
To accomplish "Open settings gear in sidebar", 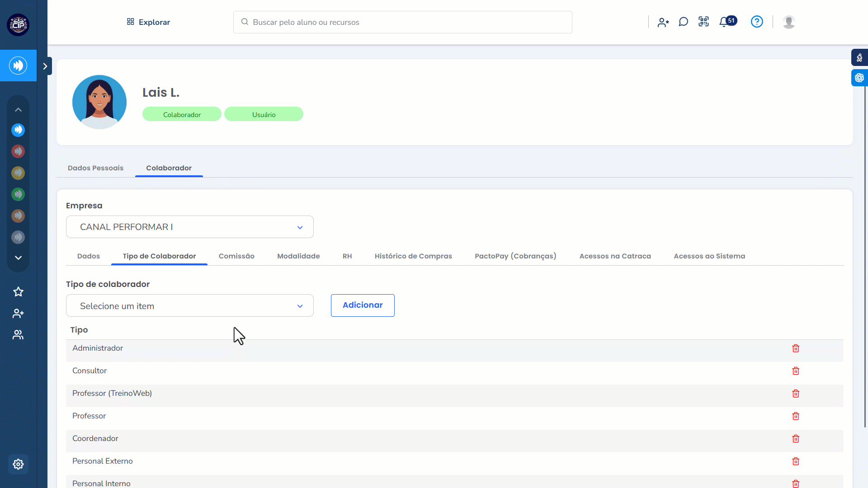I will 18,464.
